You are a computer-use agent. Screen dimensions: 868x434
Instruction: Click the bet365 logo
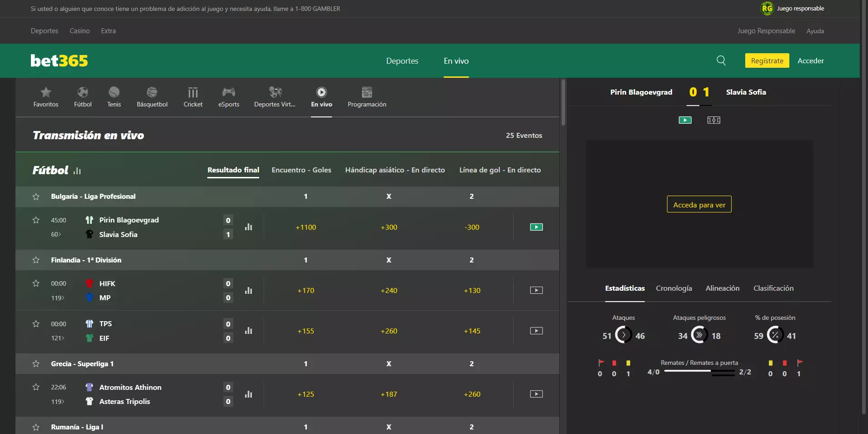pos(59,61)
